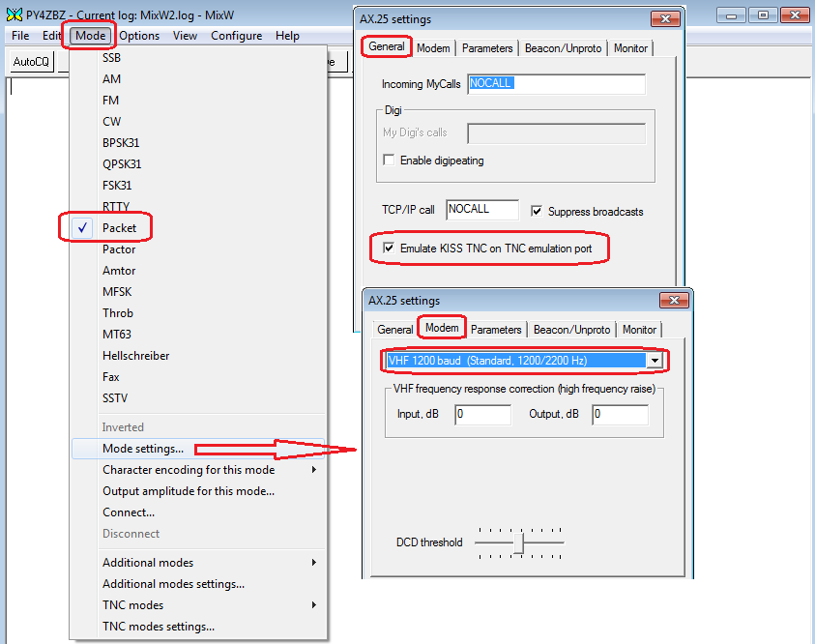This screenshot has height=644, width=815.
Task: Open Beacon/Unproto tab in upper AX.25 dialog
Action: [563, 48]
